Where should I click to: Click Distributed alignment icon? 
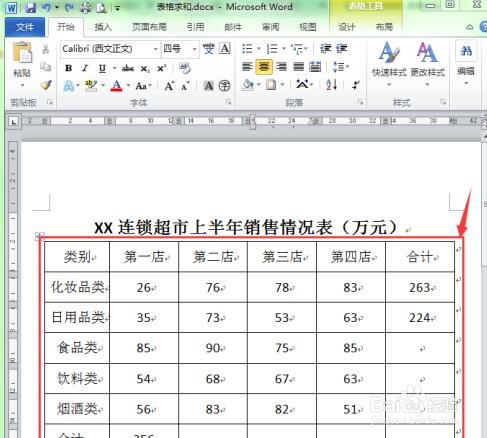pos(315,67)
